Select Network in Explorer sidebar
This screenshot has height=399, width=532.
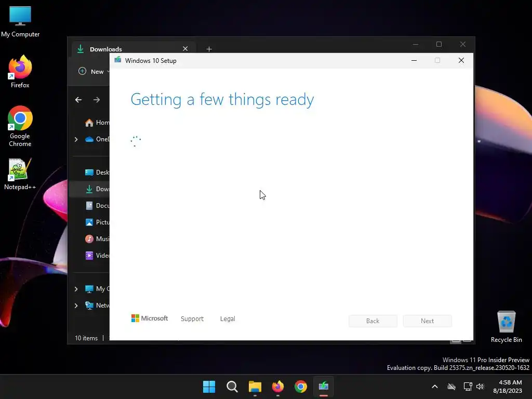[97, 305]
